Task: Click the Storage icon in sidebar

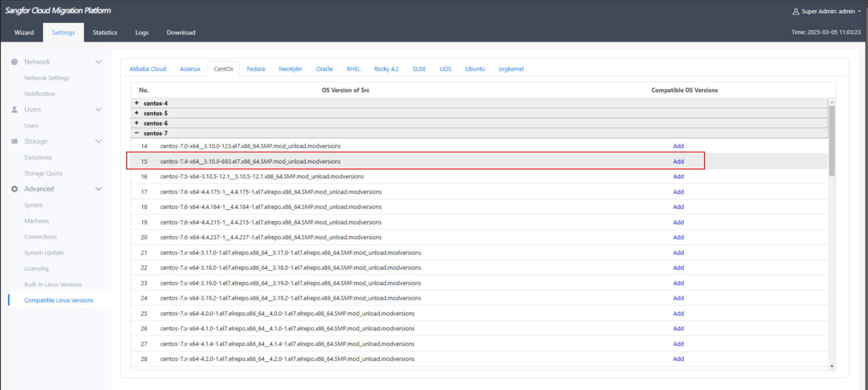Action: coord(15,141)
